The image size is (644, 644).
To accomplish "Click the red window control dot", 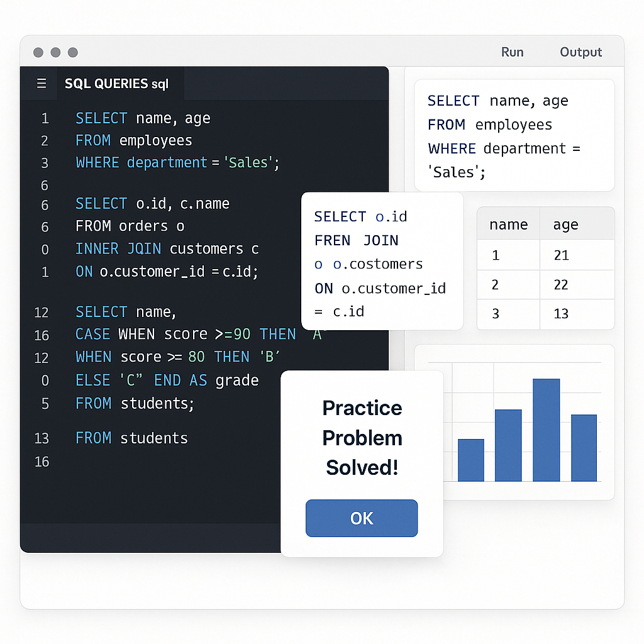I will coord(38,52).
